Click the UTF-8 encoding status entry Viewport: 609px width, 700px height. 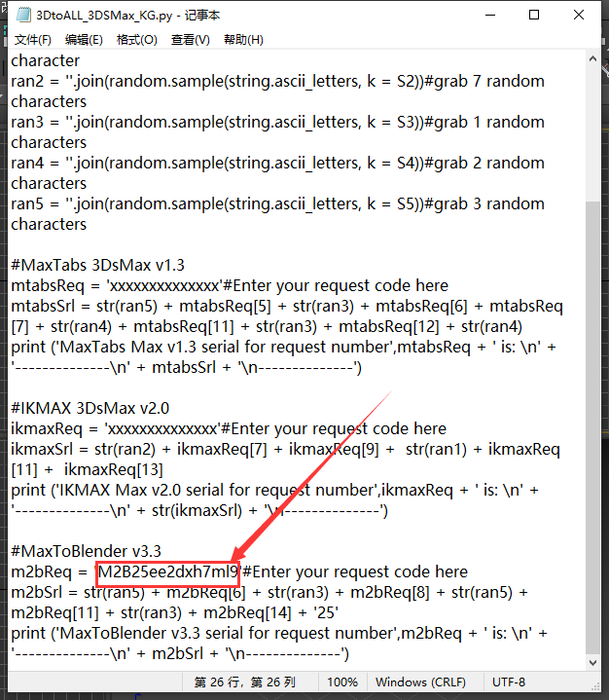(x=509, y=682)
